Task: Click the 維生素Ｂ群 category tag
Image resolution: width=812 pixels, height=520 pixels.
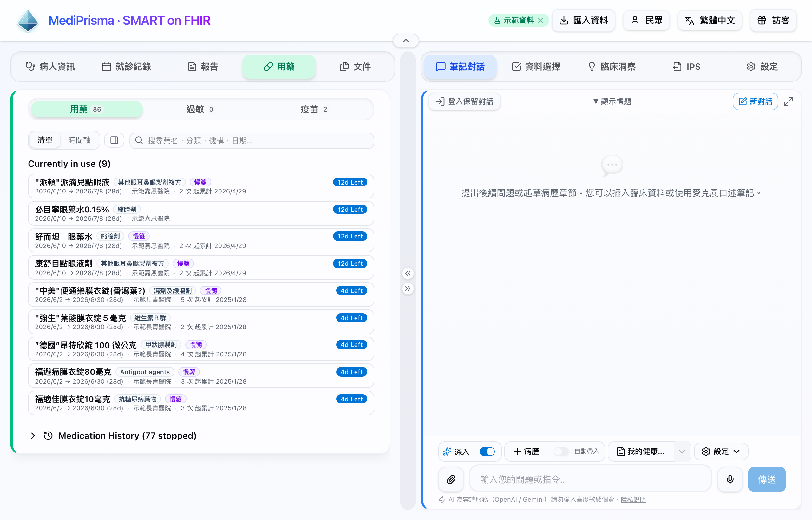Action: click(150, 318)
